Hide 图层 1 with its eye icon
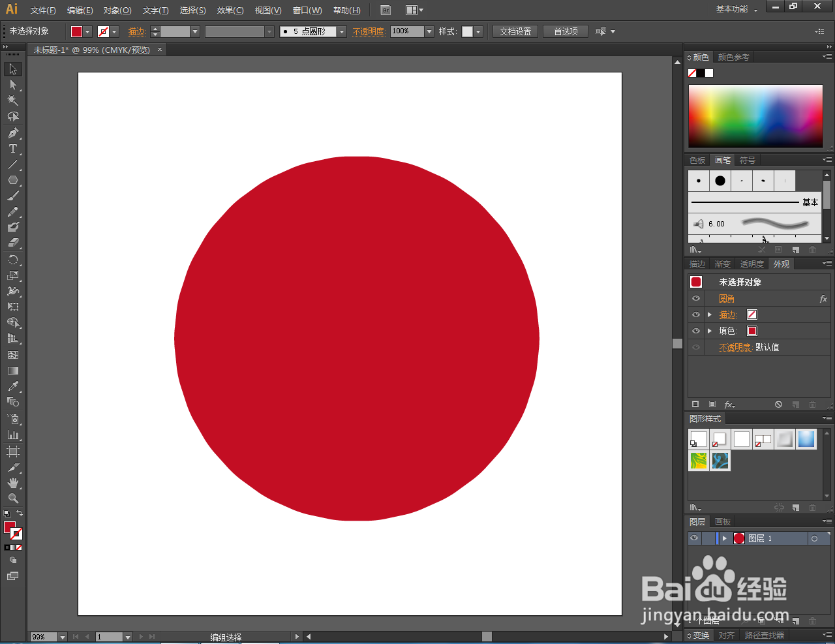Viewport: 835px width, 644px height. [694, 538]
